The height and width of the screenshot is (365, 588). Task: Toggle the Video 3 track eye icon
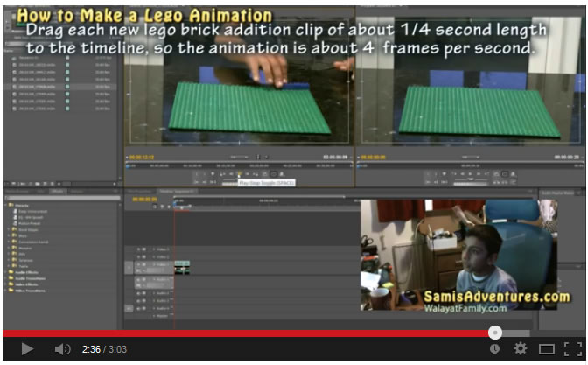[138, 249]
